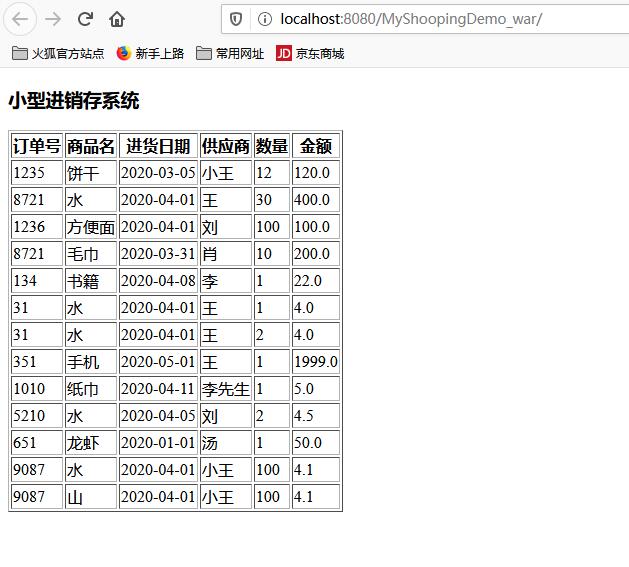The height and width of the screenshot is (567, 629).
Task: Select supplier cell 李 in 书籍 row
Action: (x=226, y=280)
